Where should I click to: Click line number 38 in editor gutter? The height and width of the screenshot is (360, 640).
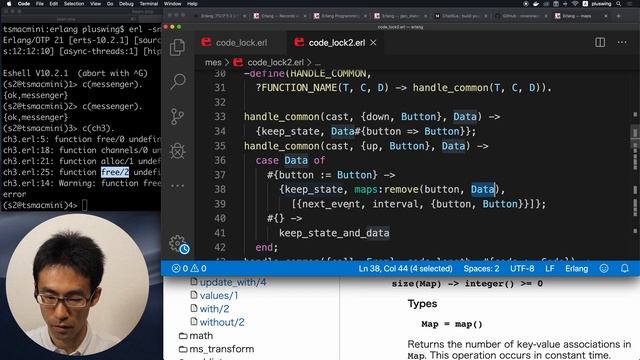click(220, 189)
